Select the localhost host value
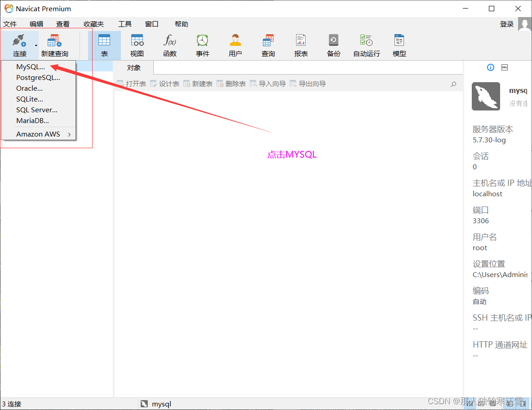 pos(487,194)
